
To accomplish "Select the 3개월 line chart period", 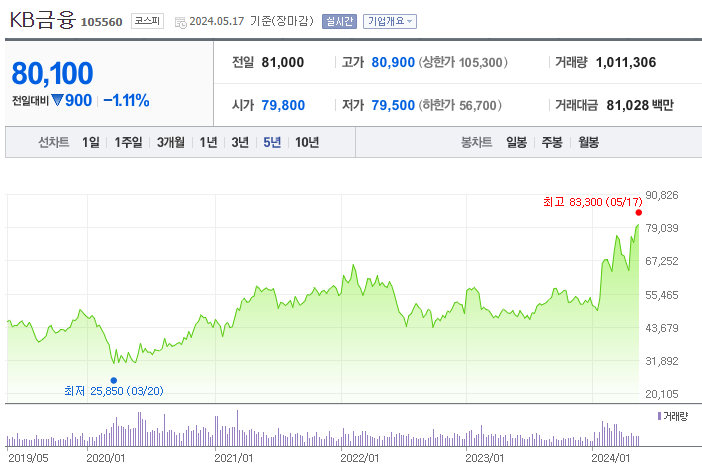I will [x=171, y=142].
